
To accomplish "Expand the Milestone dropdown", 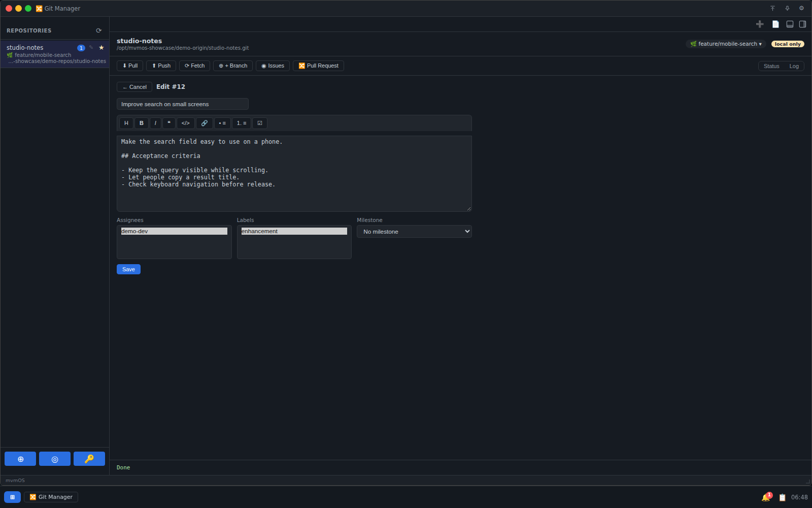I will 414,232.
